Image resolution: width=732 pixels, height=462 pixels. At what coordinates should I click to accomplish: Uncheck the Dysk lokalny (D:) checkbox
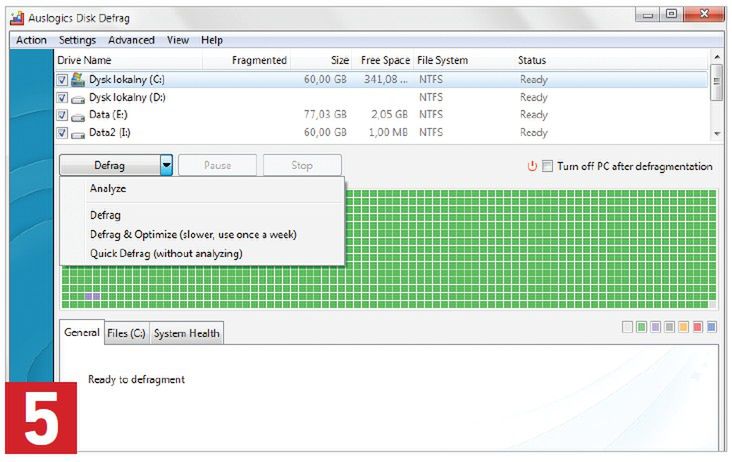pos(63,98)
